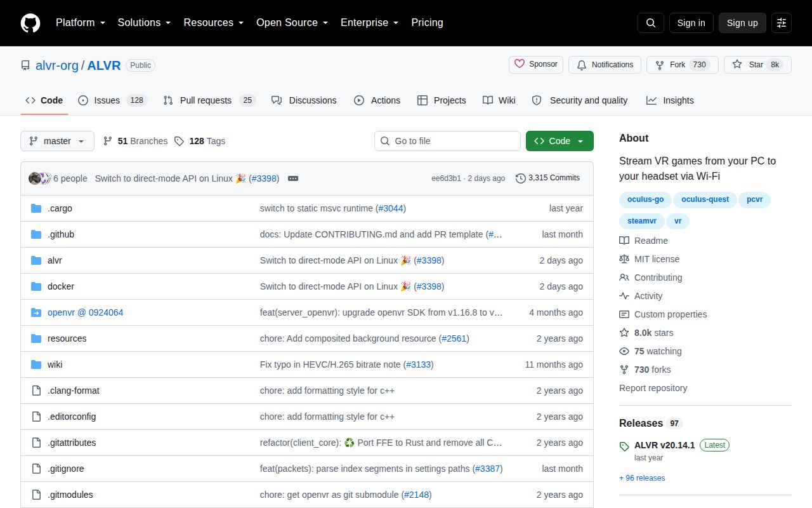Click the GitHub logo icon
Viewport: 812px width, 508px height.
(30, 23)
